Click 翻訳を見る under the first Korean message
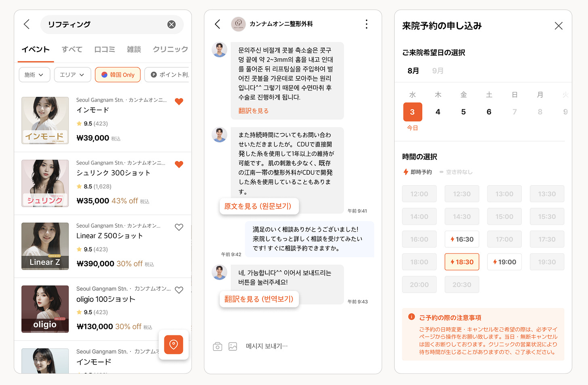Viewport: 588px width, 385px height. tap(253, 111)
